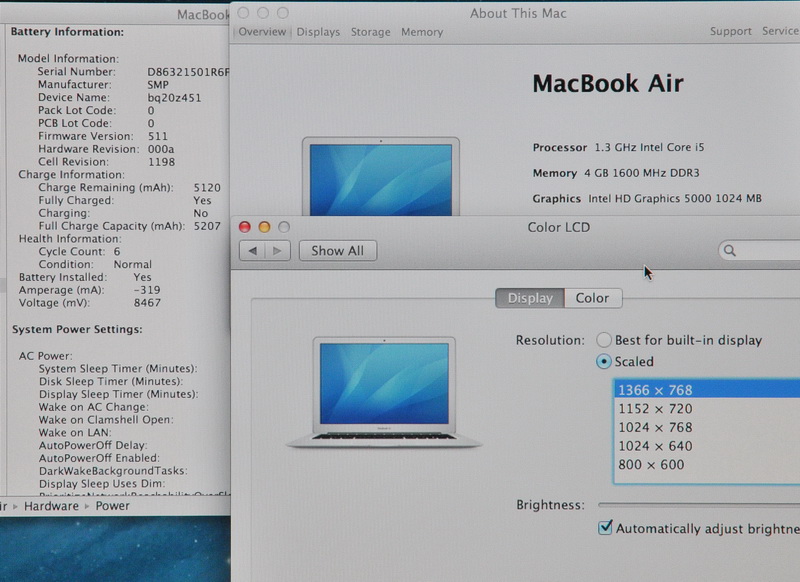
Task: Click the Display Sleep Uses Dim row
Action: 102,484
